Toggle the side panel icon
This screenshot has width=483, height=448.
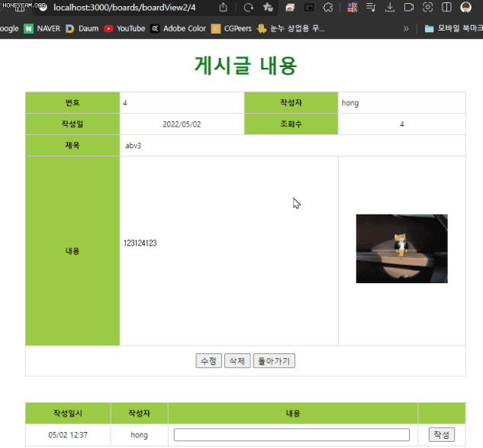tap(446, 7)
